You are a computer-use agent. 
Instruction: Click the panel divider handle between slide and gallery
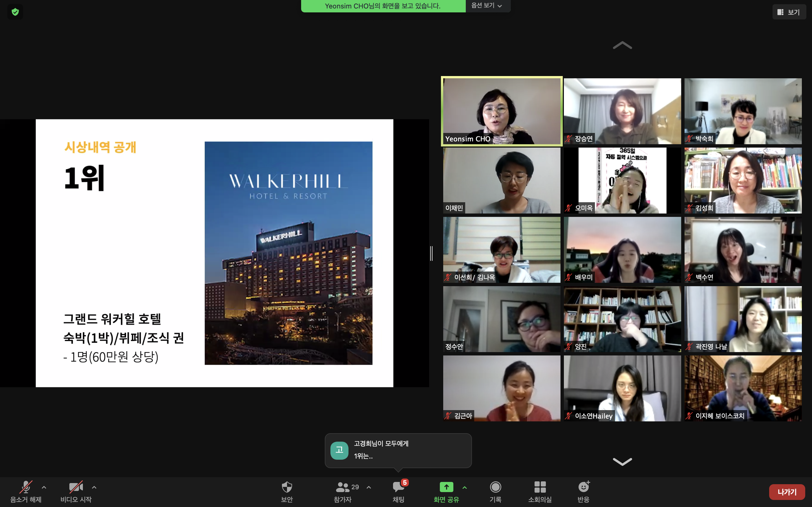tap(431, 253)
